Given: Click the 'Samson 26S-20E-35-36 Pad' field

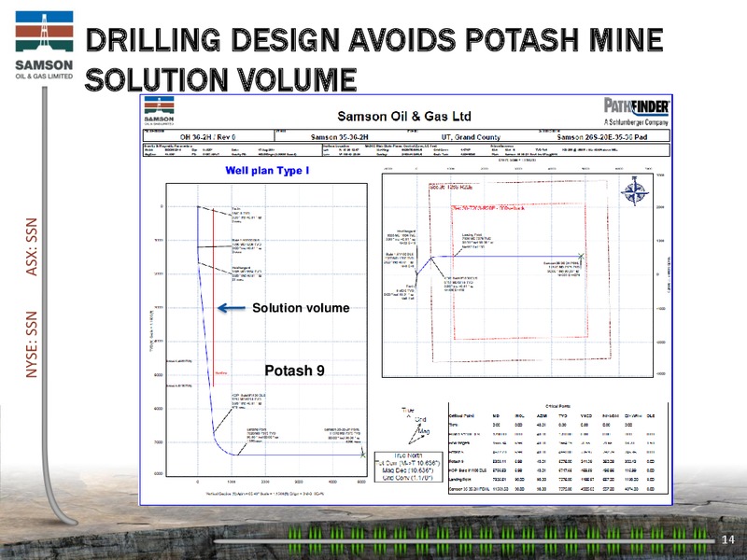Looking at the screenshot, I should (x=601, y=137).
